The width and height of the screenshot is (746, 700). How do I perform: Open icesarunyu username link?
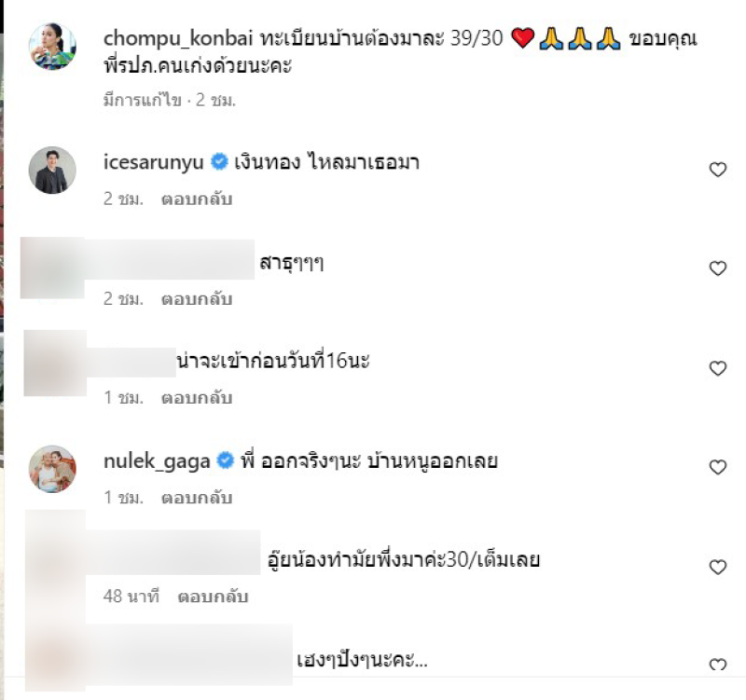pos(154,162)
